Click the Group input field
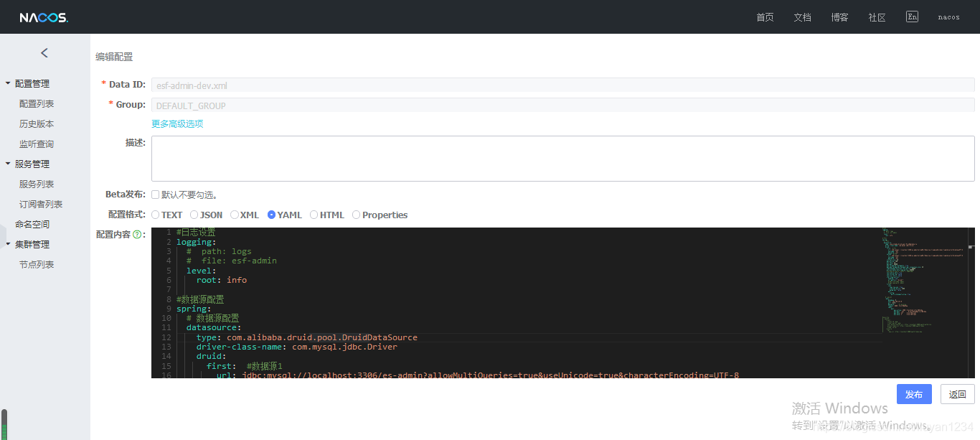Screen dimensions: 980x440 coord(563,105)
